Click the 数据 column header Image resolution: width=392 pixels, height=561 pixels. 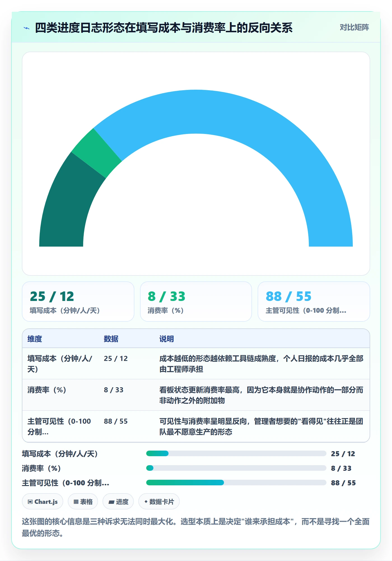[x=111, y=339]
